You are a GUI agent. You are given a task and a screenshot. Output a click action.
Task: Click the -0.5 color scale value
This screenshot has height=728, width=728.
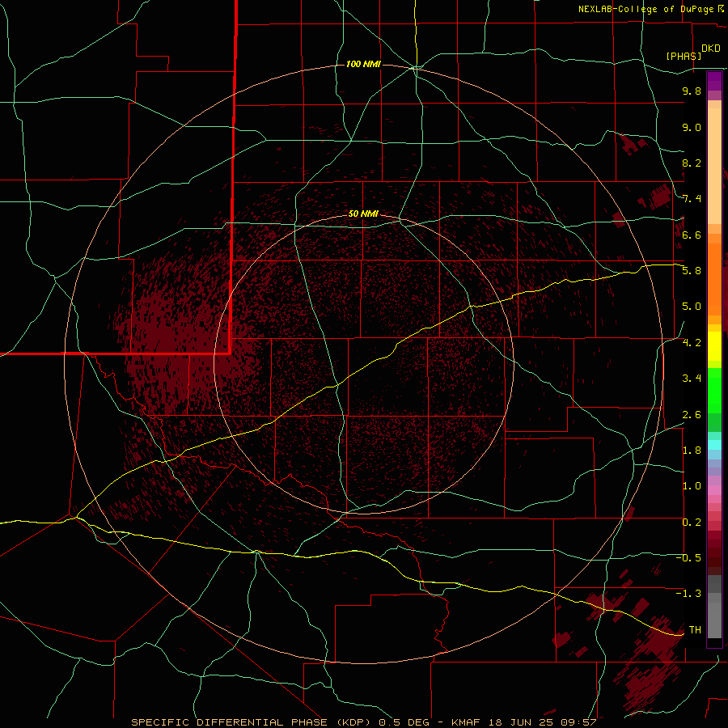[688, 558]
